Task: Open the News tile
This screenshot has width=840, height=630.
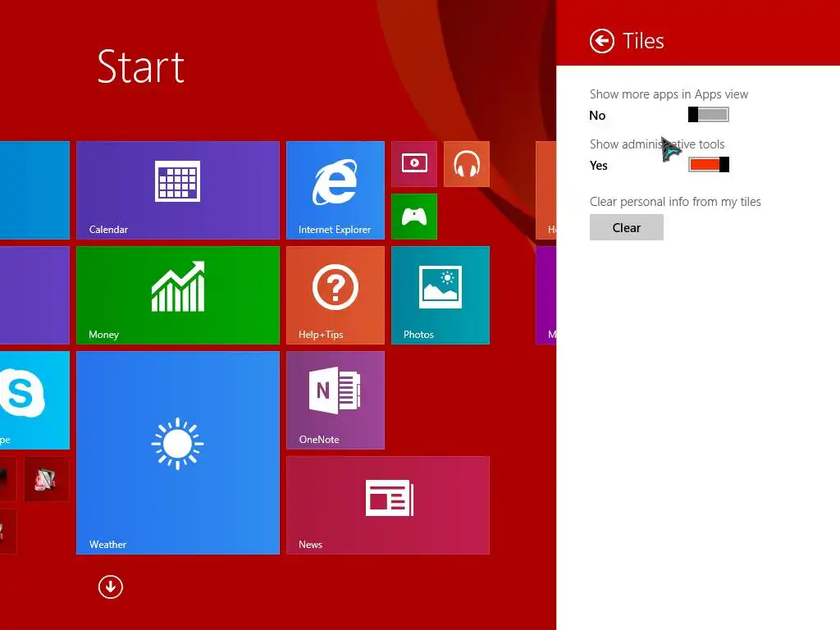Action: [x=388, y=505]
